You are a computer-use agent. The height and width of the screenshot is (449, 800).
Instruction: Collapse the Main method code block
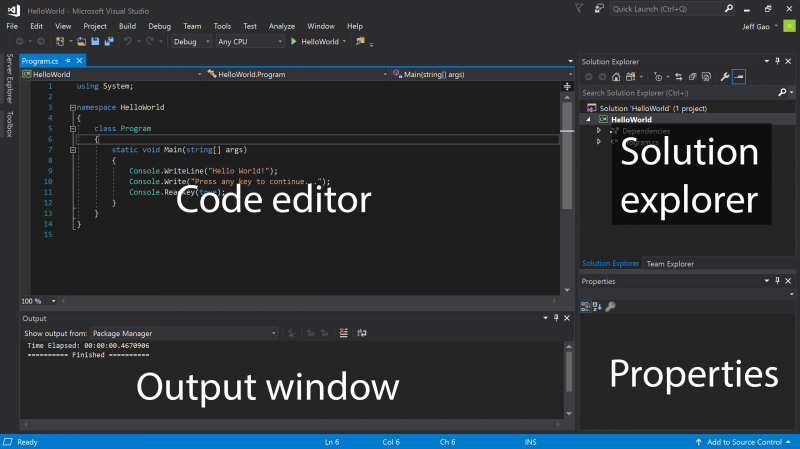72,150
